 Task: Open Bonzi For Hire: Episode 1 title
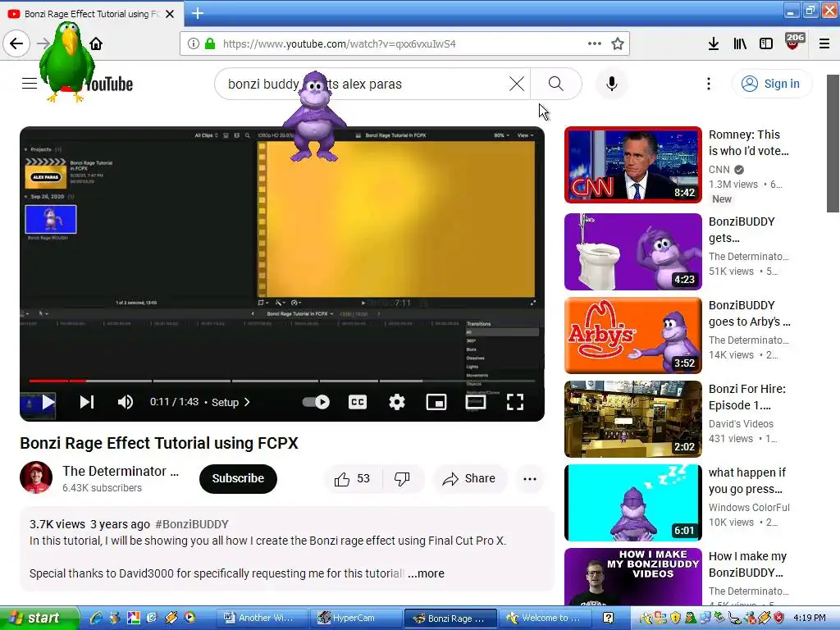[746, 397]
